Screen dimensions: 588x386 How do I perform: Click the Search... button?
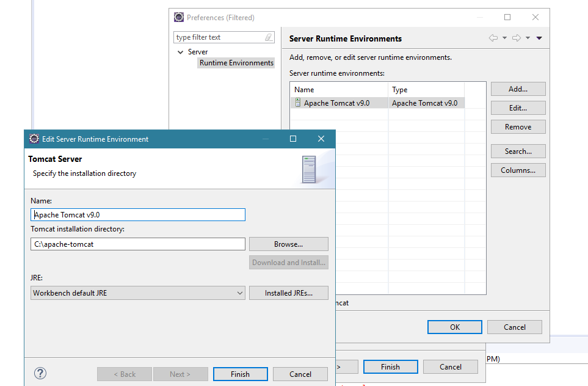click(x=518, y=151)
